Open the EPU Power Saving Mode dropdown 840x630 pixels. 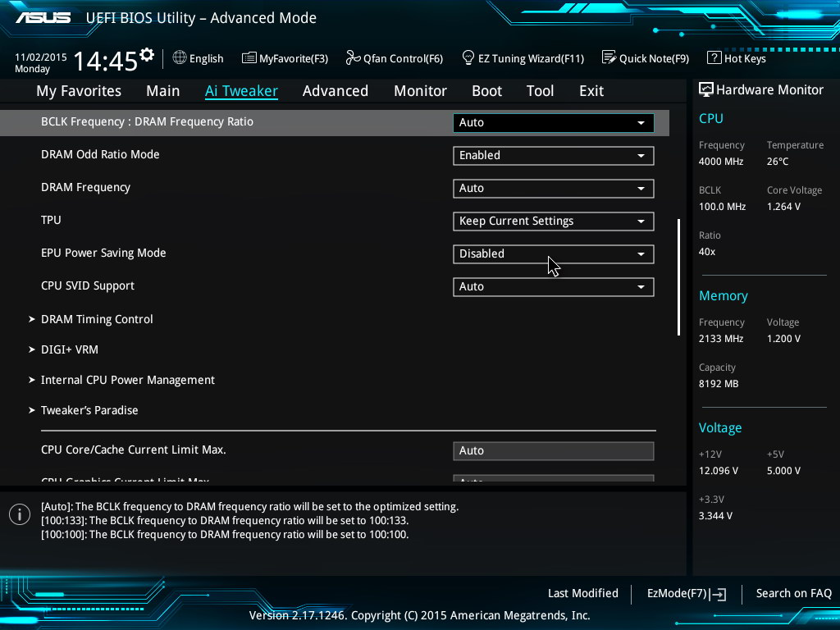553,253
